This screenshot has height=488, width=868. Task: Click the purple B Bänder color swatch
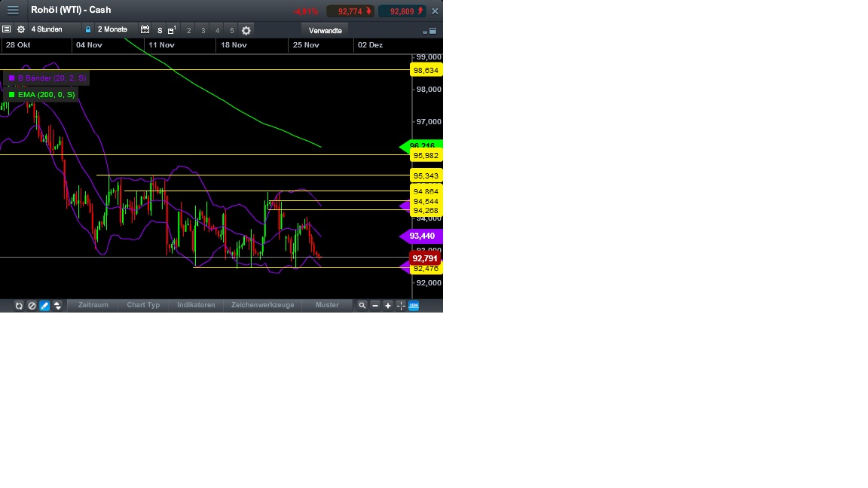coord(11,78)
